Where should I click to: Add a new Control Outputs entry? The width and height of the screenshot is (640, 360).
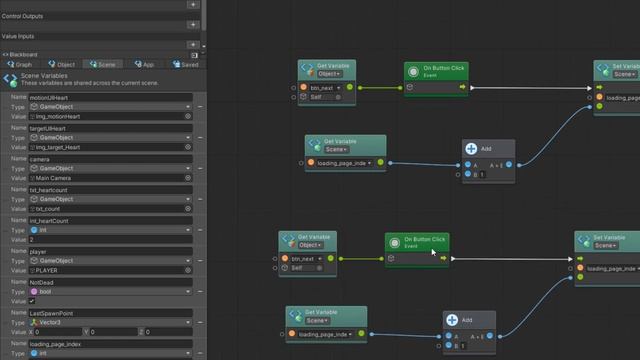[x=193, y=25]
